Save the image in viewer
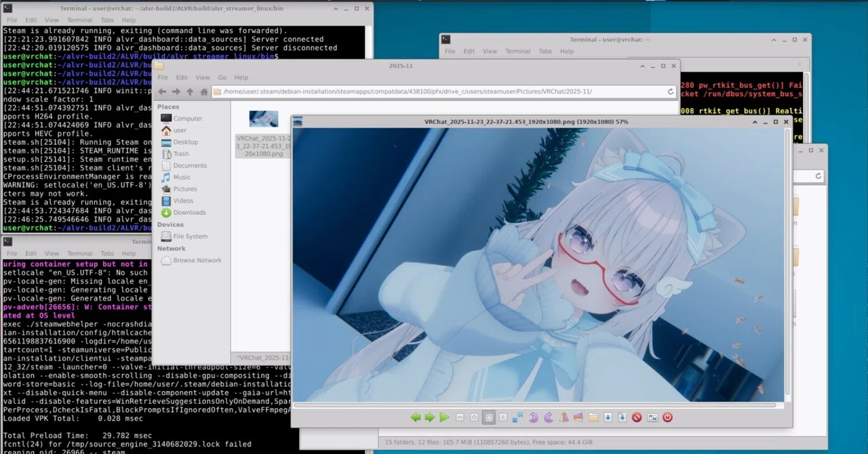This screenshot has height=454, width=868. (608, 417)
